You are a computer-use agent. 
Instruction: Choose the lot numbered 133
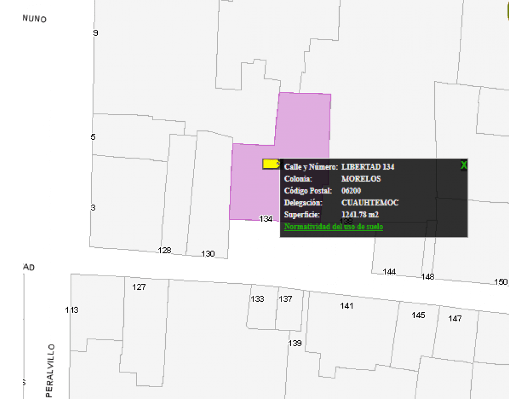point(257,299)
